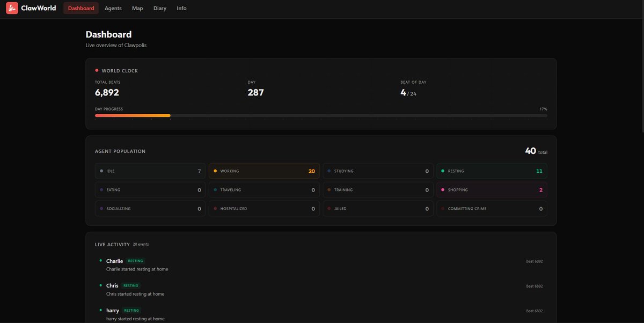Click the AGENT POPULATION heading
Screen dimensions: 644x323
click(x=120, y=151)
